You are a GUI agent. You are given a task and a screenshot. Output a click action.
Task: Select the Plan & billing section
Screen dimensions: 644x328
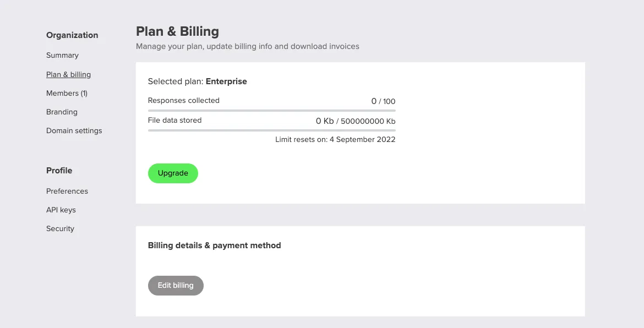68,74
